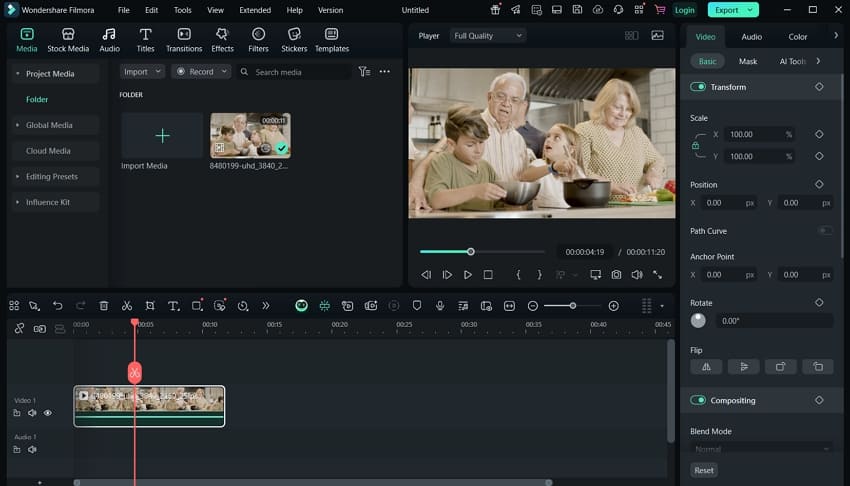Select the crop tool in timeline toolbar
Image resolution: width=850 pixels, height=486 pixels.
click(x=150, y=306)
